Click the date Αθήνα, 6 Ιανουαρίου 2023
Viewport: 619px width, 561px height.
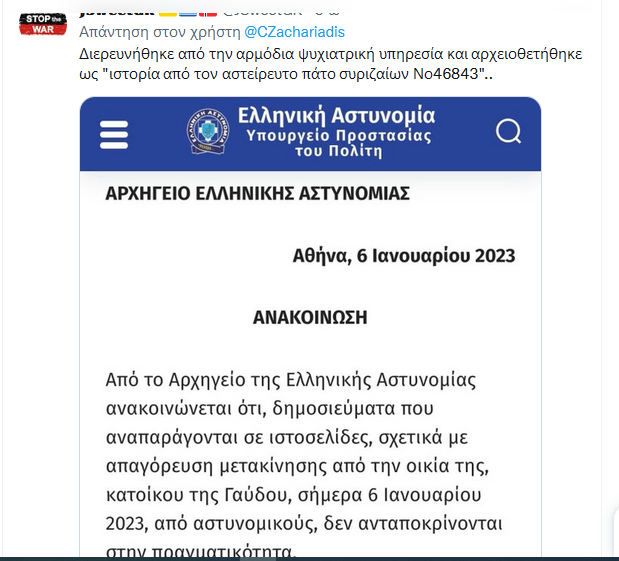tap(404, 256)
